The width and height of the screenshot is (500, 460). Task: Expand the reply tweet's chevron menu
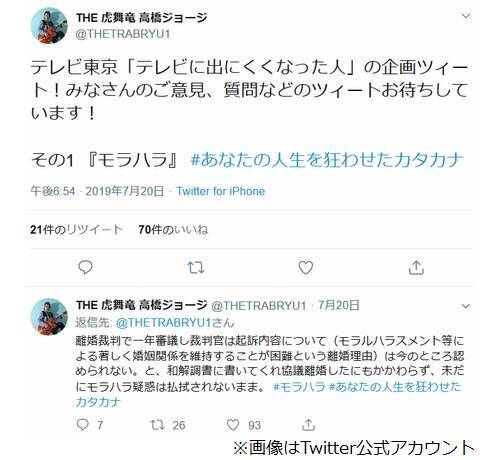pos(466,306)
